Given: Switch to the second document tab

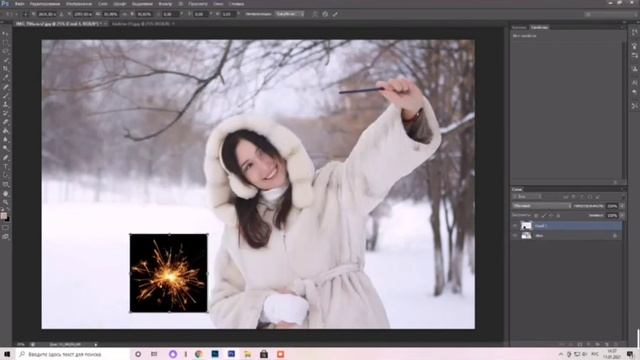Looking at the screenshot, I should coord(141,24).
